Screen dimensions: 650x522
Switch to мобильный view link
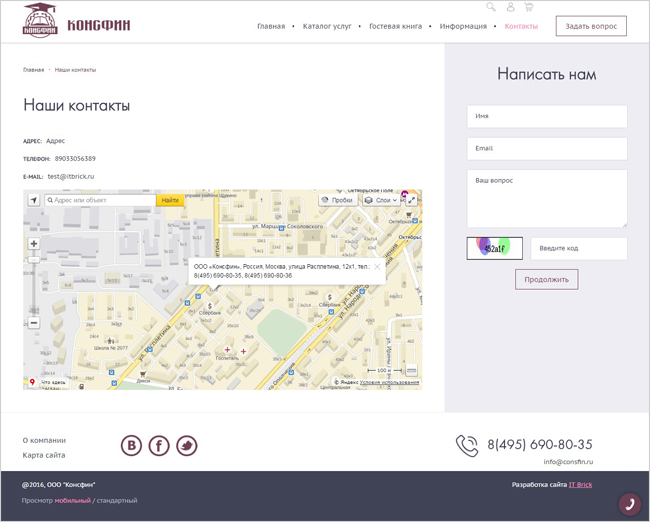(73, 500)
